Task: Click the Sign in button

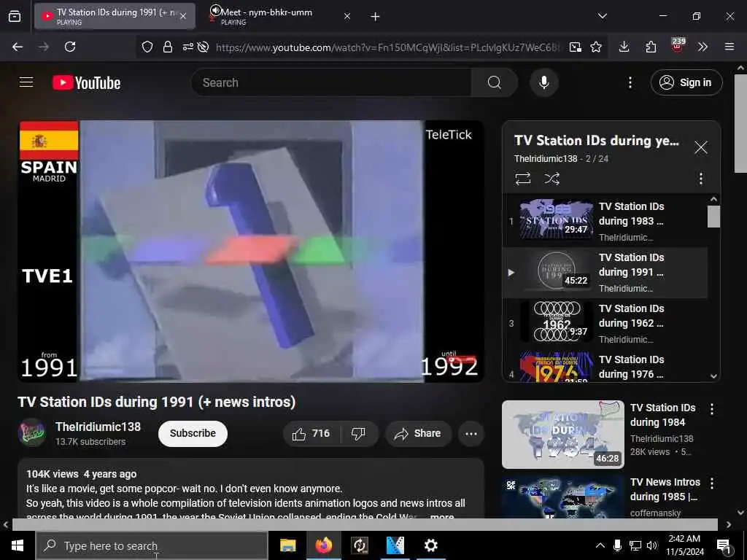Action: (x=686, y=83)
